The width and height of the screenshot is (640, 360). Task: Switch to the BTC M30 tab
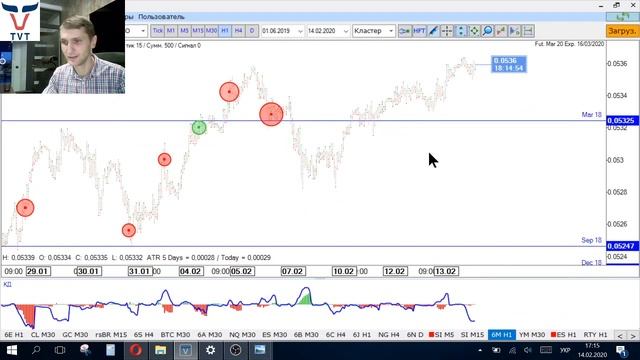(x=175, y=335)
